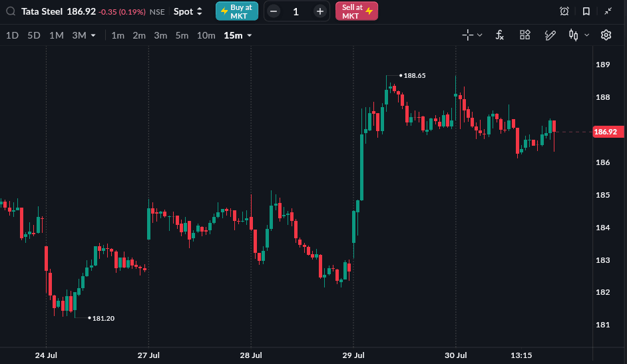Screen dimensions: 627x364
Task: Click the 185 price axis label
Action: pos(602,195)
